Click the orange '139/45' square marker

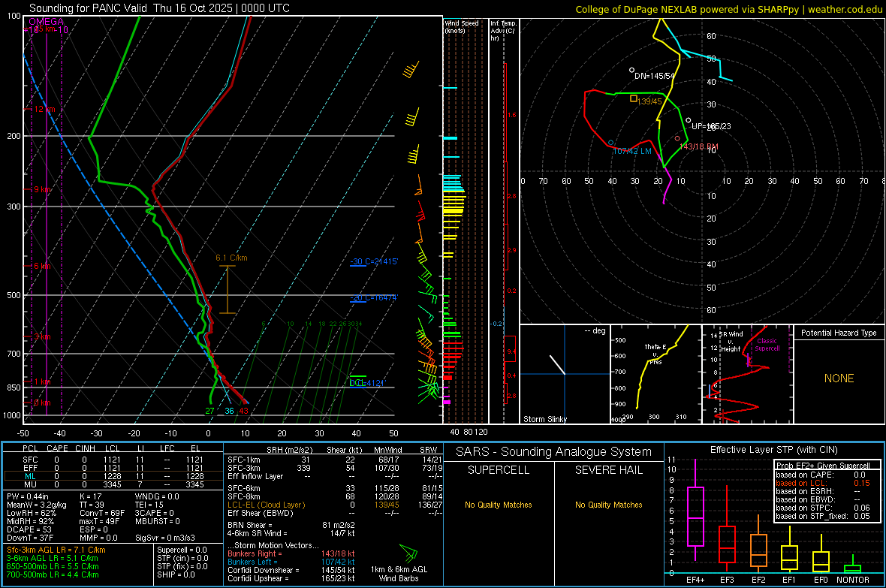pos(634,98)
